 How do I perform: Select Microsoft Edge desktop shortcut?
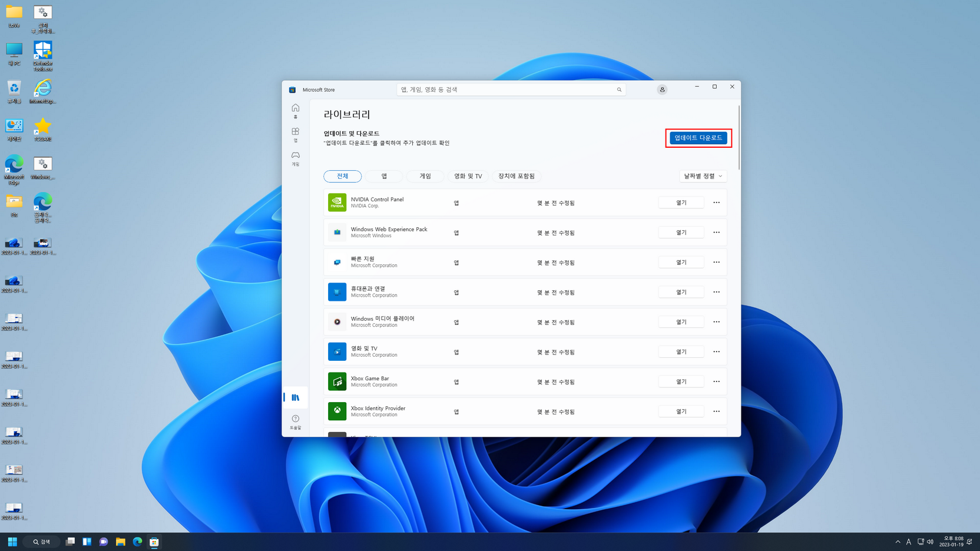pos(14,171)
